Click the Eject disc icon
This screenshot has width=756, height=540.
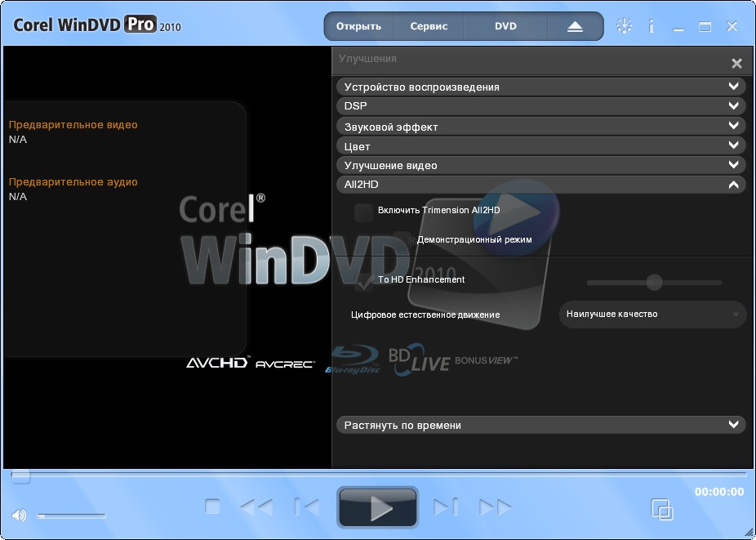click(x=575, y=26)
